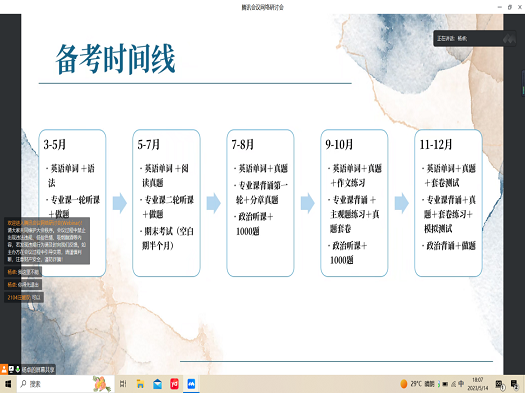The width and height of the screenshot is (525, 393).
Task: Click the Tencent Meeting logo in speaker banner
Action: 509,38
